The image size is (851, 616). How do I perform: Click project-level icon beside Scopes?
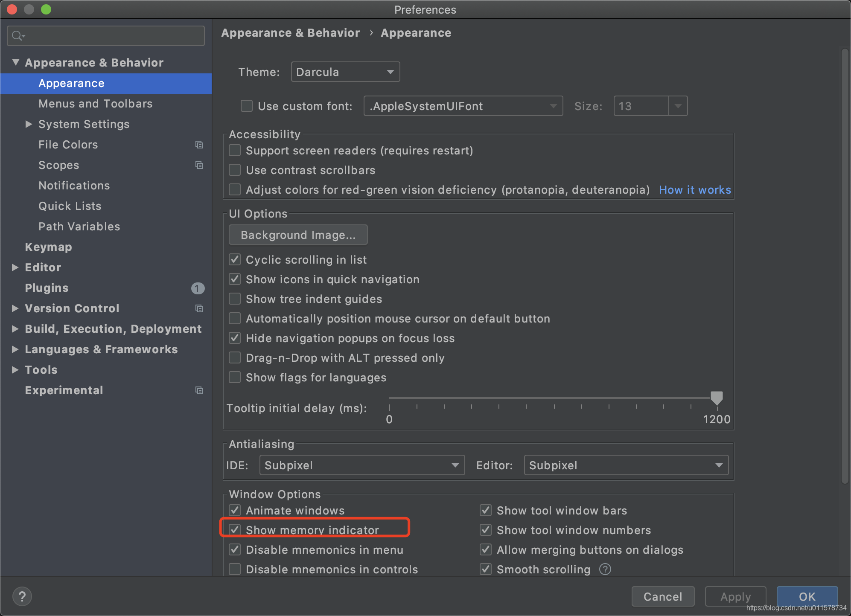point(199,165)
